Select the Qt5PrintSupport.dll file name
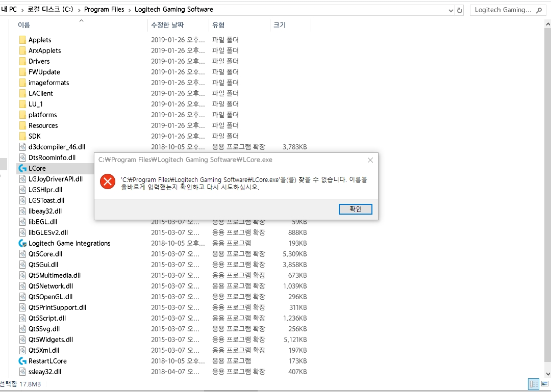Image resolution: width=551 pixels, height=392 pixels. (57, 308)
